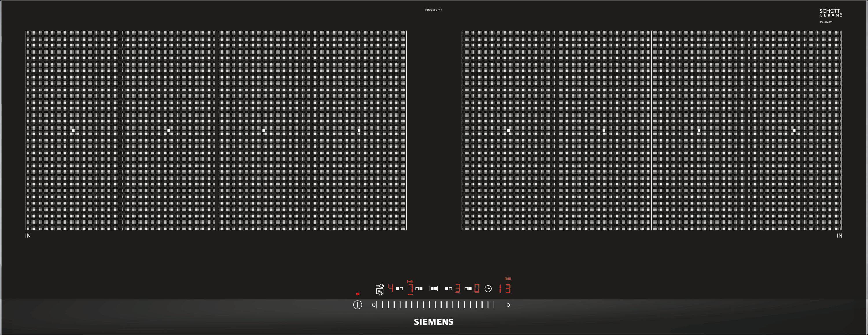This screenshot has width=868, height=335.
Task: Select the cooking zone selector beside display 0
Action: 468,288
